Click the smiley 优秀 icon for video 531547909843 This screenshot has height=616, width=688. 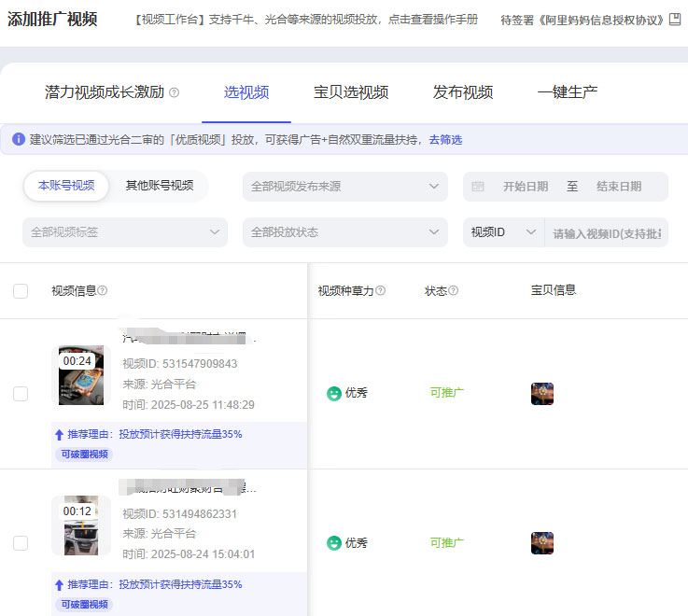334,393
